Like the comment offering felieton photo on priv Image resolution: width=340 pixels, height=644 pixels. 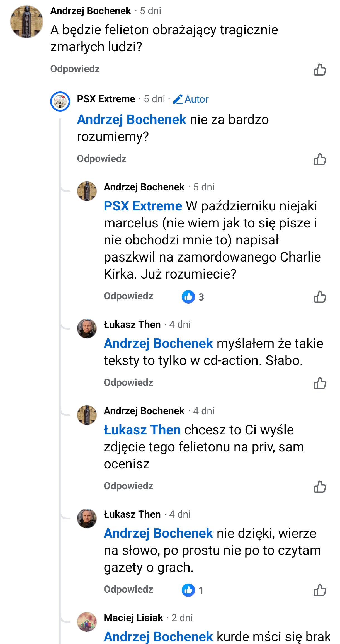(x=320, y=487)
